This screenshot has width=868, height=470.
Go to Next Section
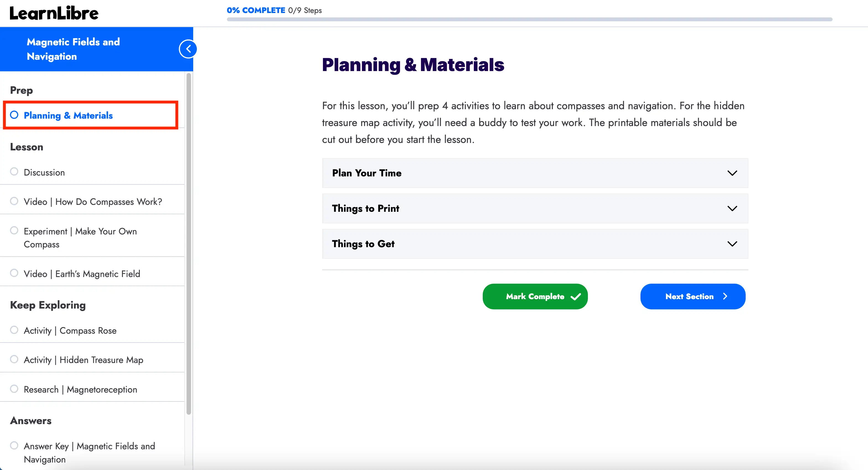[x=693, y=297]
